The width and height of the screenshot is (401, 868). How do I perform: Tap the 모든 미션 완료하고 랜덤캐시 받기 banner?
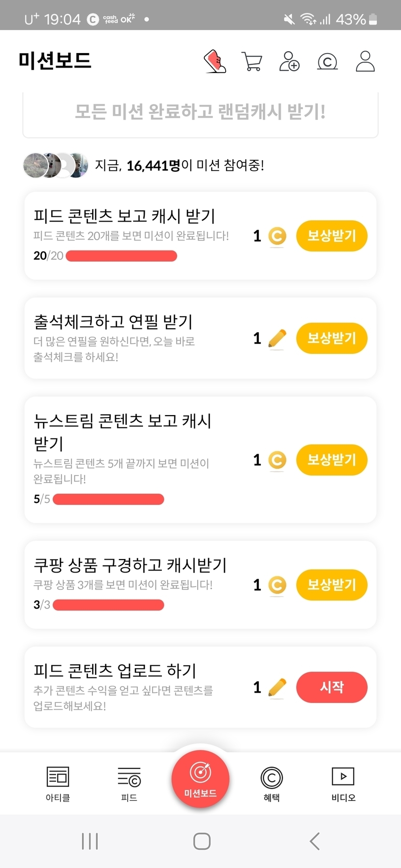point(200,112)
